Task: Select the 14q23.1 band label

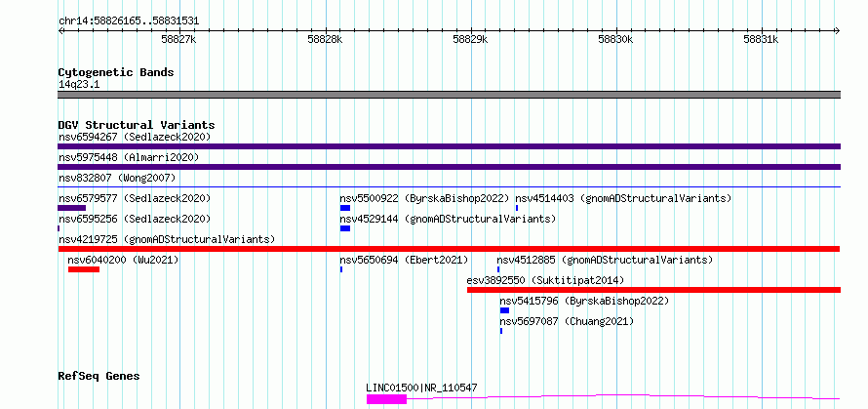Action: coord(79,85)
